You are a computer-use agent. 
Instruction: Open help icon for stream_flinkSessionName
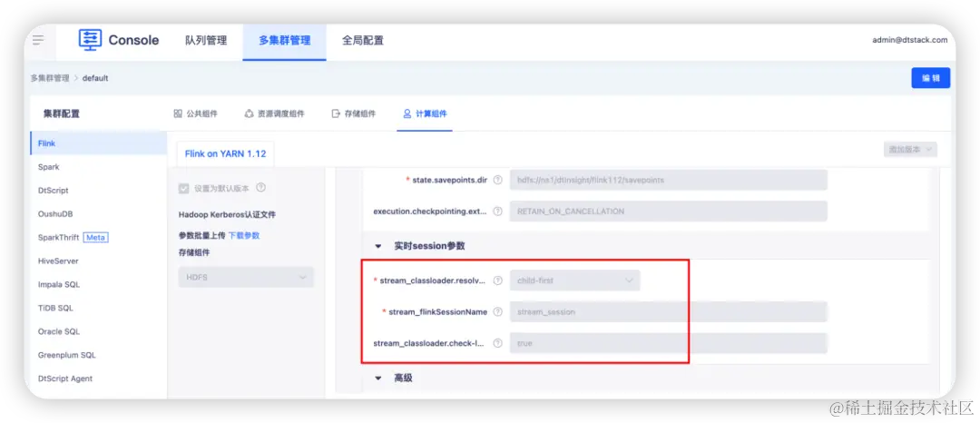coord(497,311)
